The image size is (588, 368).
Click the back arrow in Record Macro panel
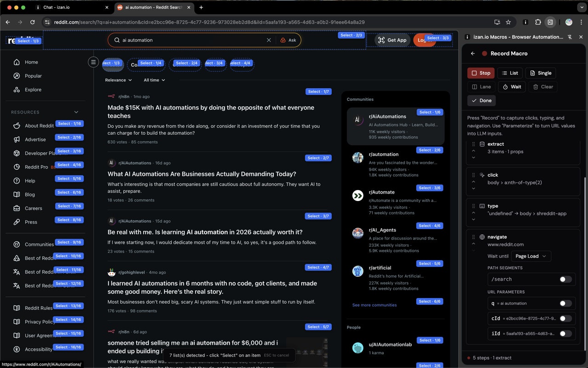point(472,53)
